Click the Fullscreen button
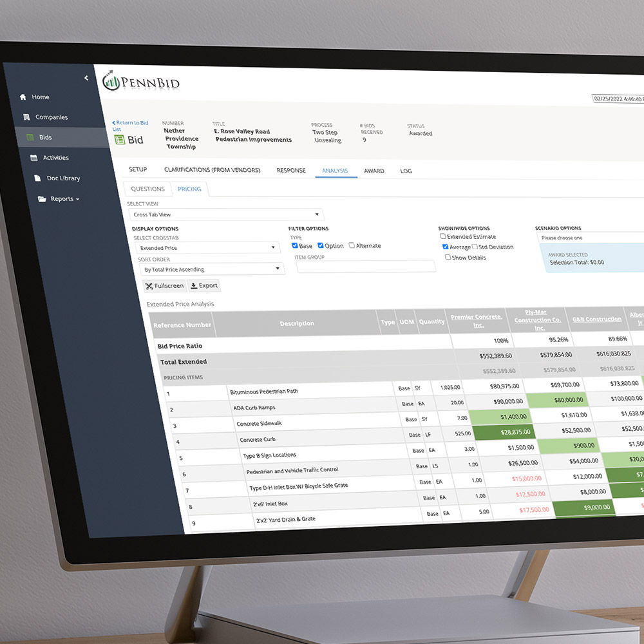This screenshot has height=644, width=644. point(165,286)
